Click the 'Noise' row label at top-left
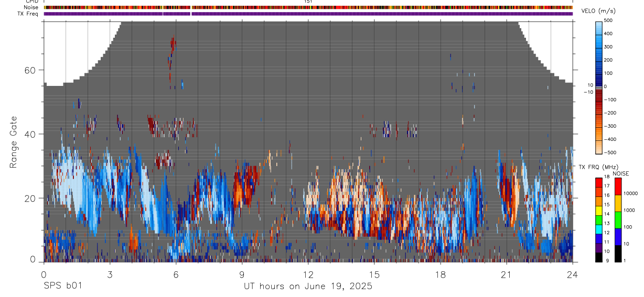Screen dimensions: 644x297 pos(31,7)
